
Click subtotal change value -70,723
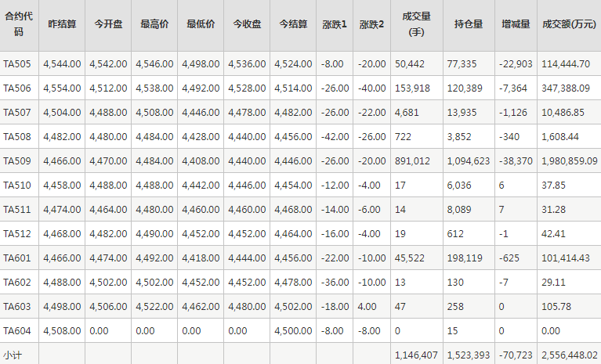coord(516,355)
